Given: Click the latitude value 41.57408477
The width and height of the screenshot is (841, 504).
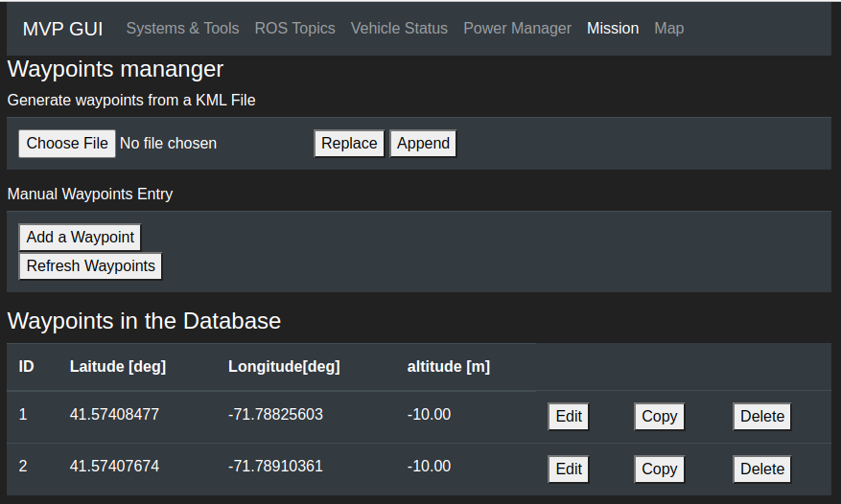Looking at the screenshot, I should [x=114, y=415].
